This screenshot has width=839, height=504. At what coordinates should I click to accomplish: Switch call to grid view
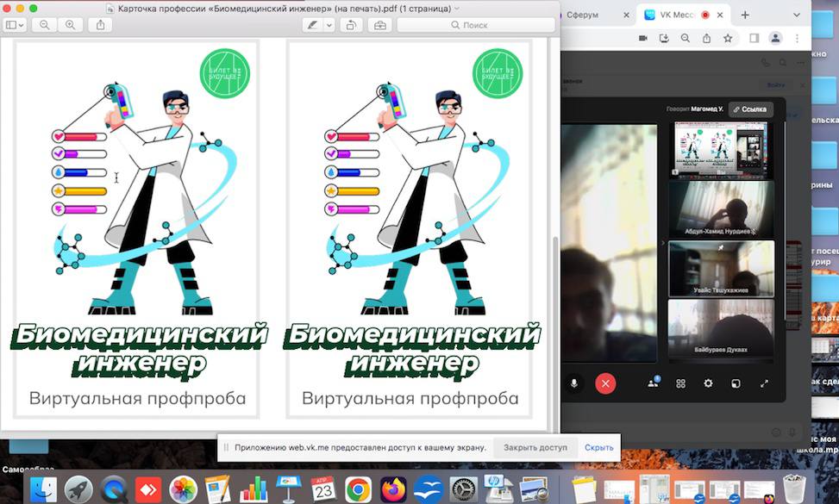[680, 383]
